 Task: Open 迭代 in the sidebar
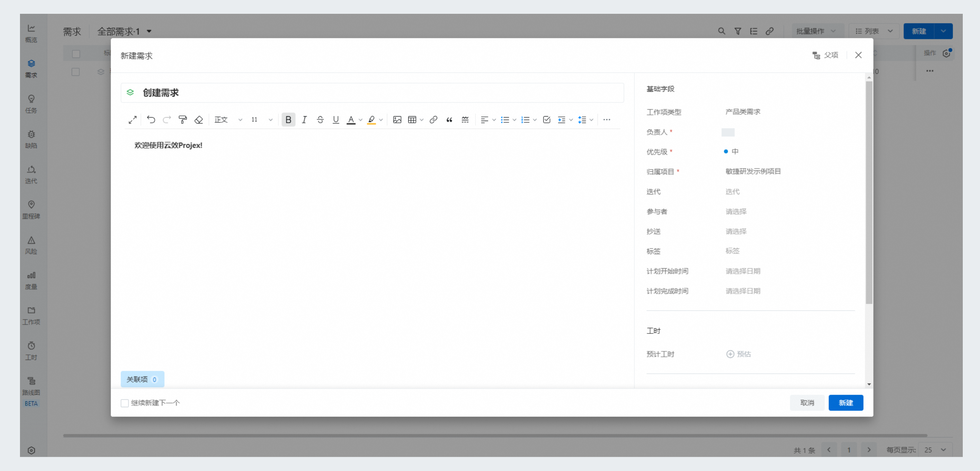click(31, 175)
